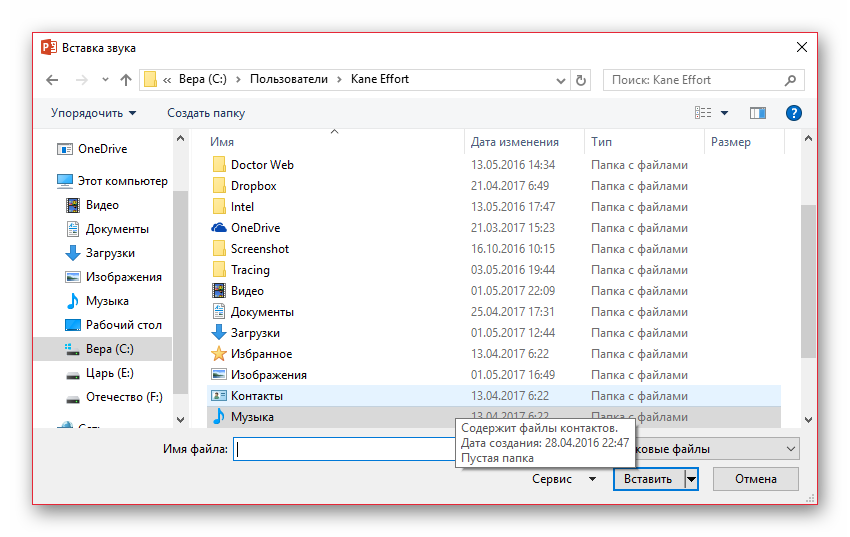Click the Имя файла text field

345,449
